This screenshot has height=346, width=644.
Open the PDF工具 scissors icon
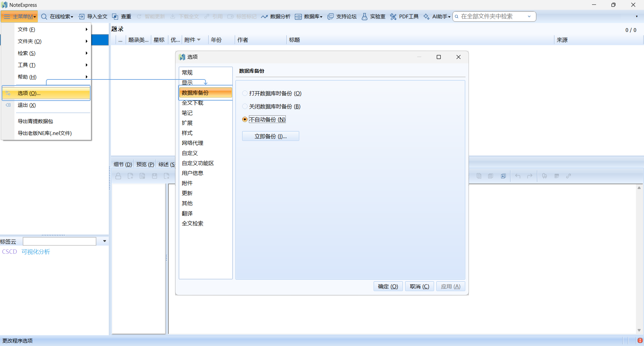[x=393, y=16]
